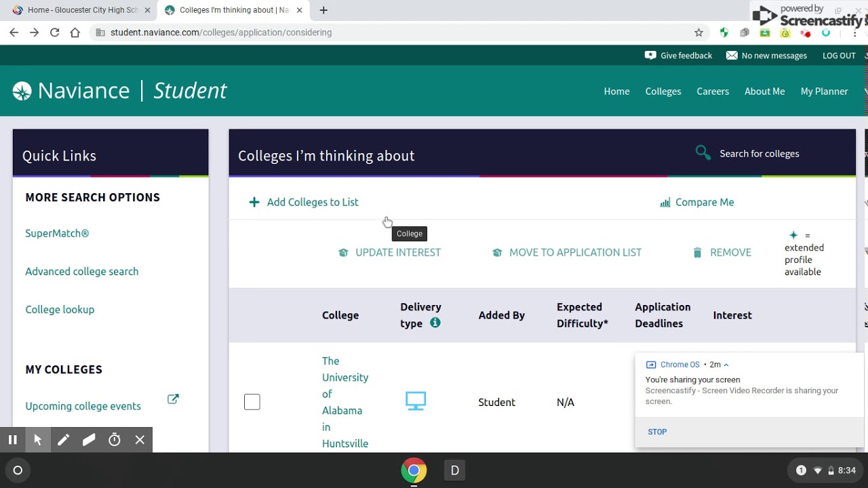Viewport: 868px width, 488px height.
Task: Open the Colleges menu
Action: 663,91
